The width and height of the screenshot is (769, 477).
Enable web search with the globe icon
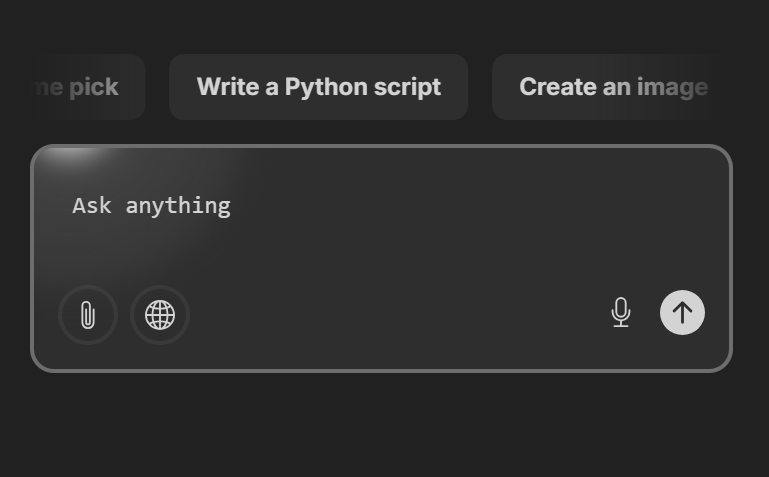[160, 315]
